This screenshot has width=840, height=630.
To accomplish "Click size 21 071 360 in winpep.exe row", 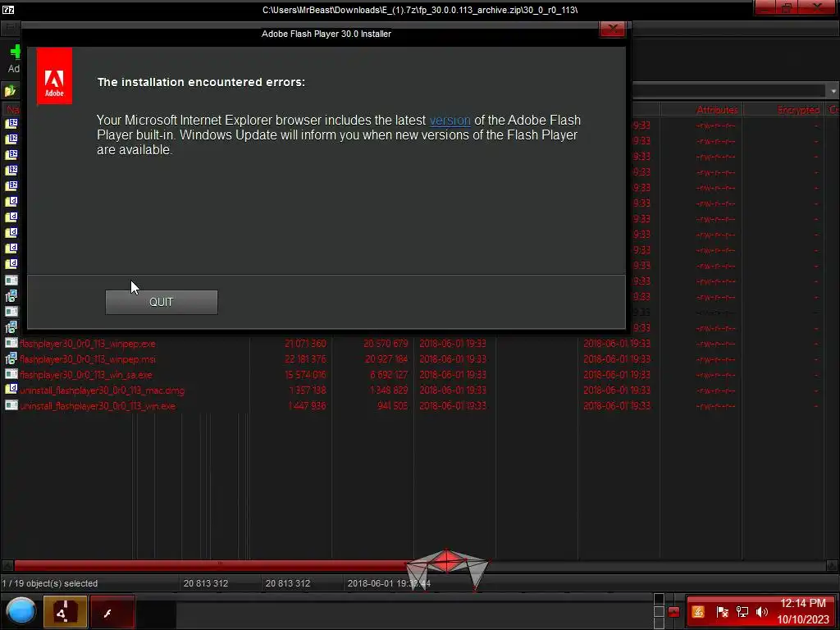I will [305, 344].
